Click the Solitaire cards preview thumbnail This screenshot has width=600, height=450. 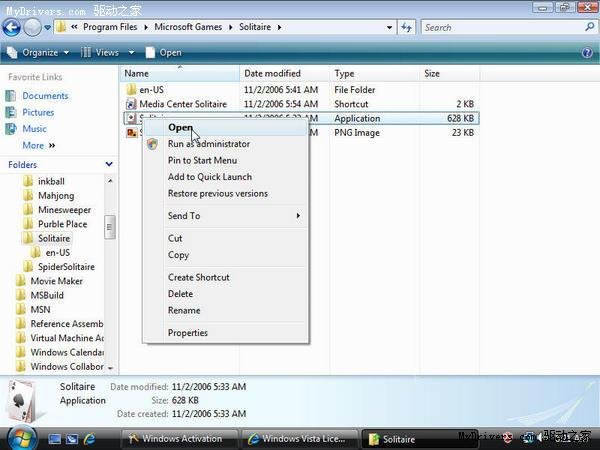pos(23,400)
